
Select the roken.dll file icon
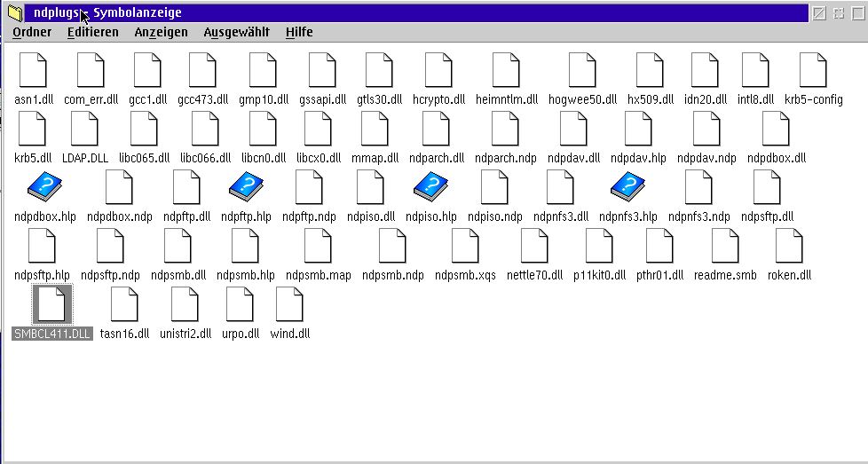[x=789, y=246]
